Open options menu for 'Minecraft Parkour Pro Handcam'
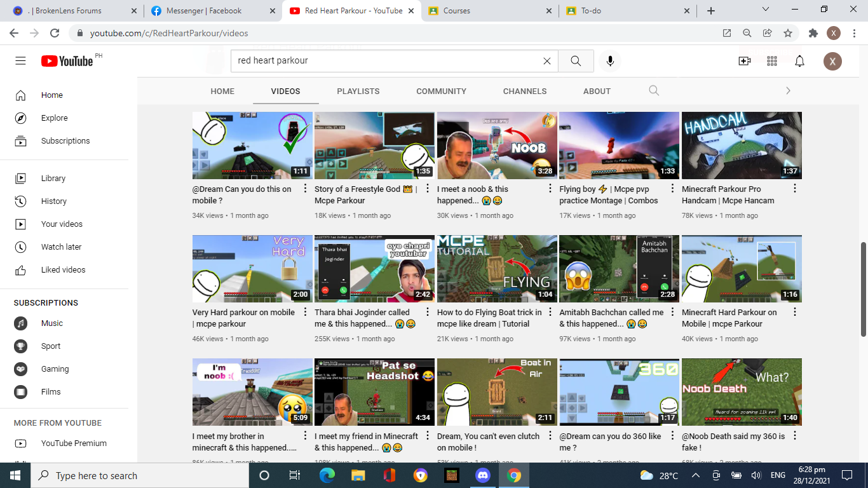 (795, 189)
